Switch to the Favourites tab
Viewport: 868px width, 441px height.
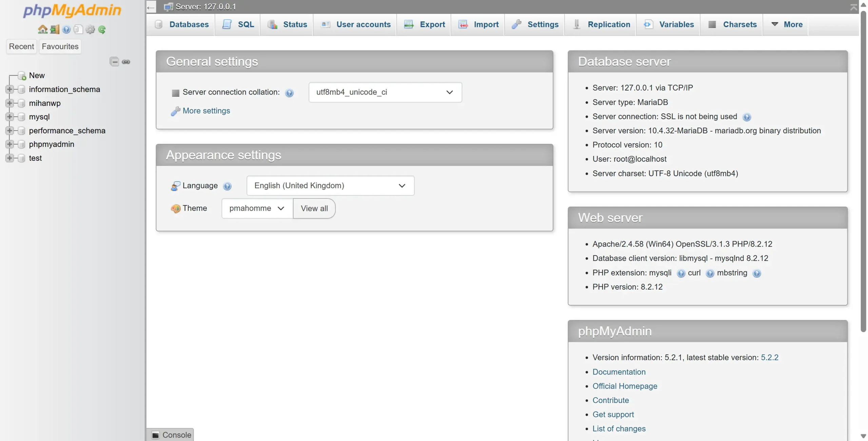pyautogui.click(x=59, y=46)
